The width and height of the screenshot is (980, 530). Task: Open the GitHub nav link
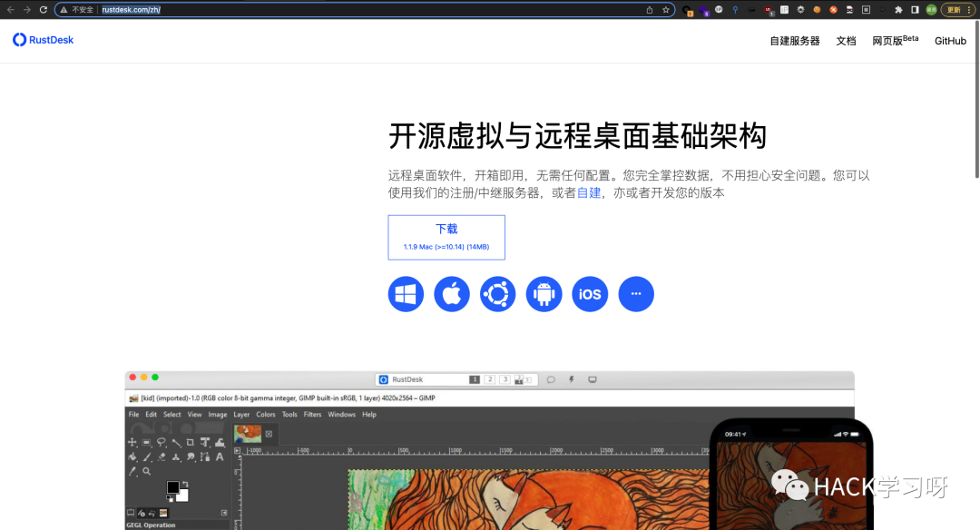[950, 41]
